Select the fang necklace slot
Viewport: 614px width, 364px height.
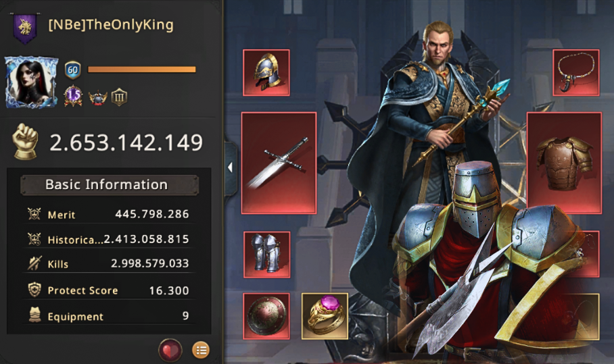576,72
